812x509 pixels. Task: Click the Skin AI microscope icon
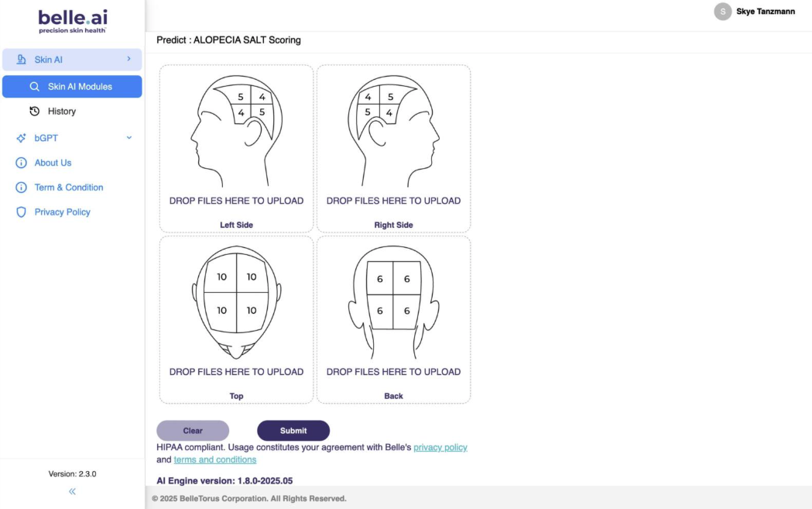(x=21, y=60)
